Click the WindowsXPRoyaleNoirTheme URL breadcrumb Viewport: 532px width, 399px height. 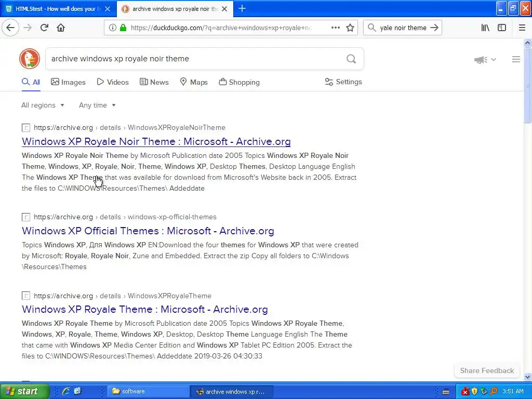pyautogui.click(x=177, y=128)
